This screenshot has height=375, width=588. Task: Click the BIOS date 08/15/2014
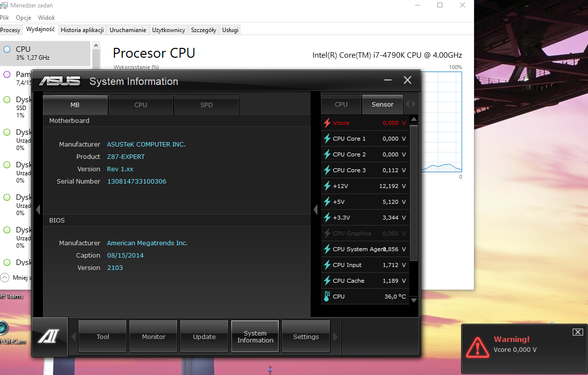(125, 256)
